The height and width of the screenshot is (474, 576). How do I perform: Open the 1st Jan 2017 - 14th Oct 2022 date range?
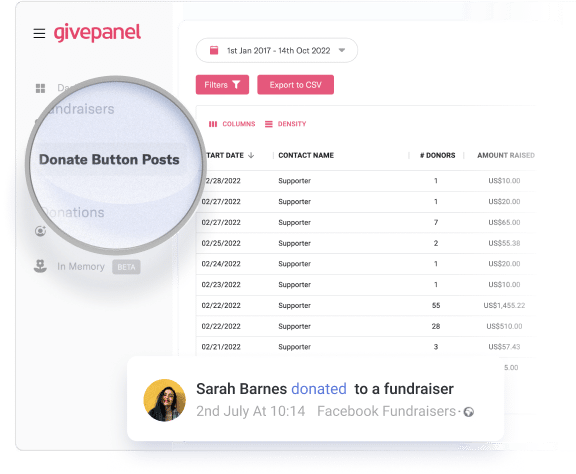[277, 50]
